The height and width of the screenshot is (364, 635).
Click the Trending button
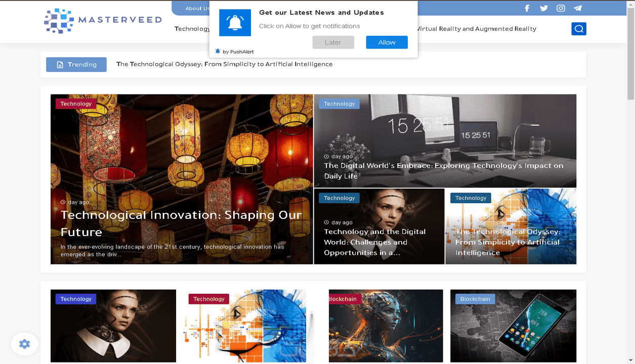[x=76, y=65]
